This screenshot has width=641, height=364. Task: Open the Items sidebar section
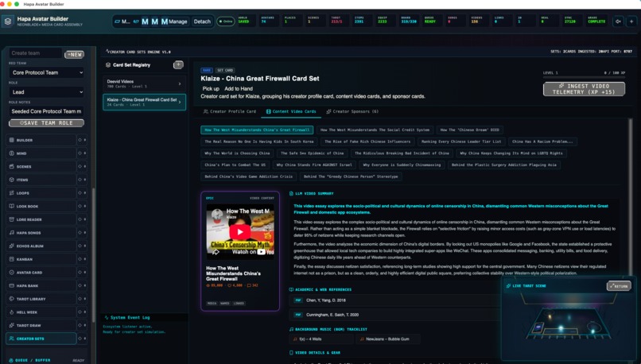(41, 180)
